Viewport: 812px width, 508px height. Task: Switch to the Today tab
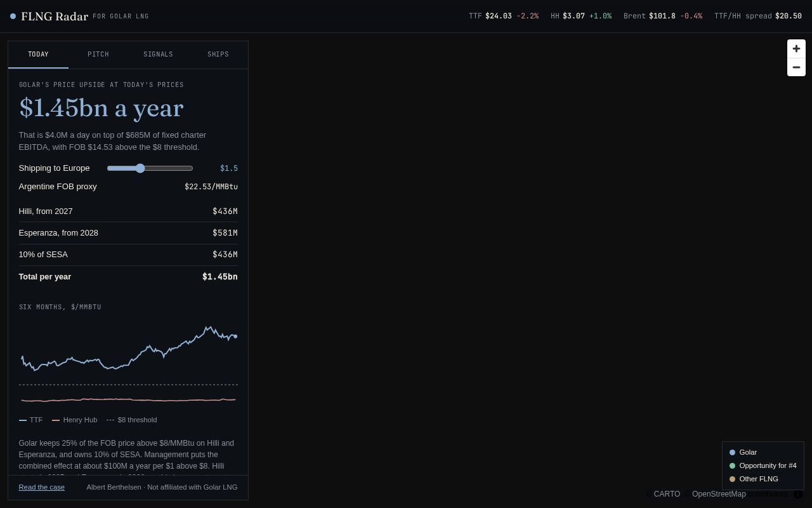(38, 55)
